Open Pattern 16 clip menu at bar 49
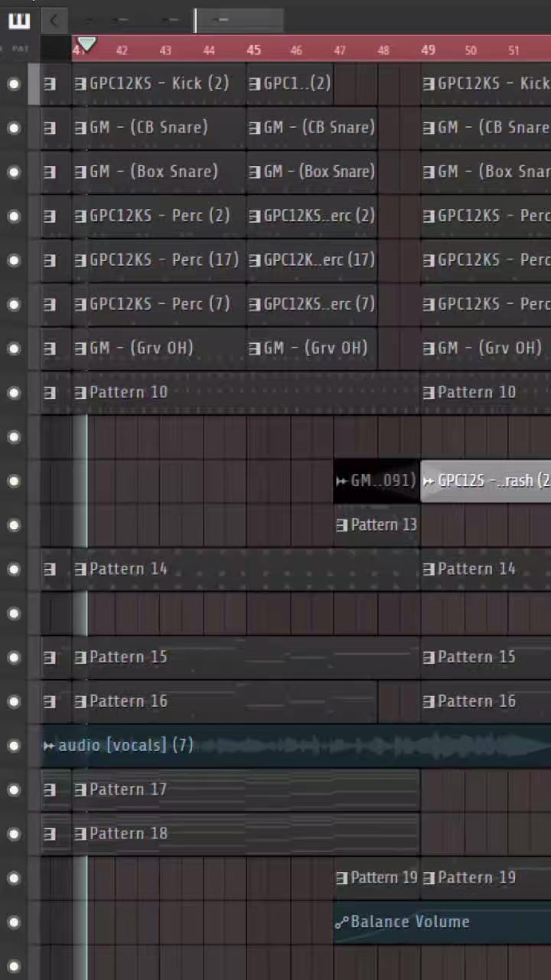Viewport: 551px width, 980px height. click(429, 701)
